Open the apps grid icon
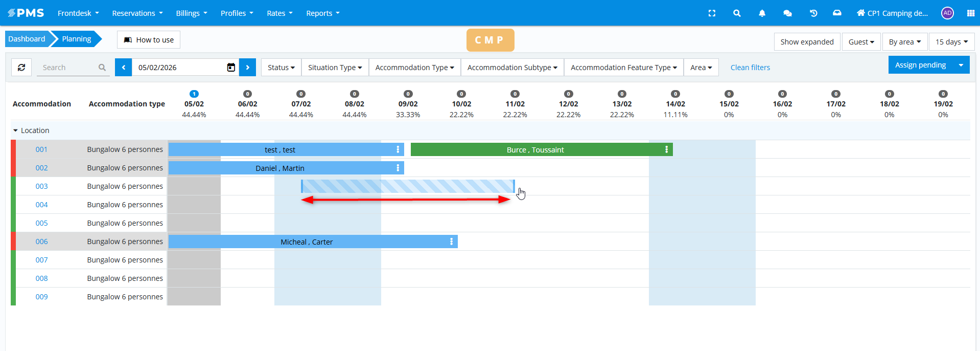The height and width of the screenshot is (351, 980). click(970, 13)
